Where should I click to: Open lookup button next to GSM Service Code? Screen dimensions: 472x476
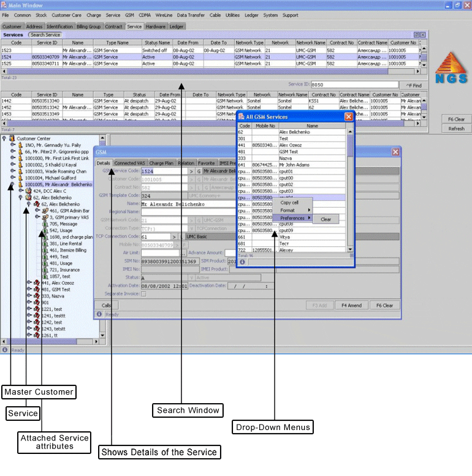(191, 172)
